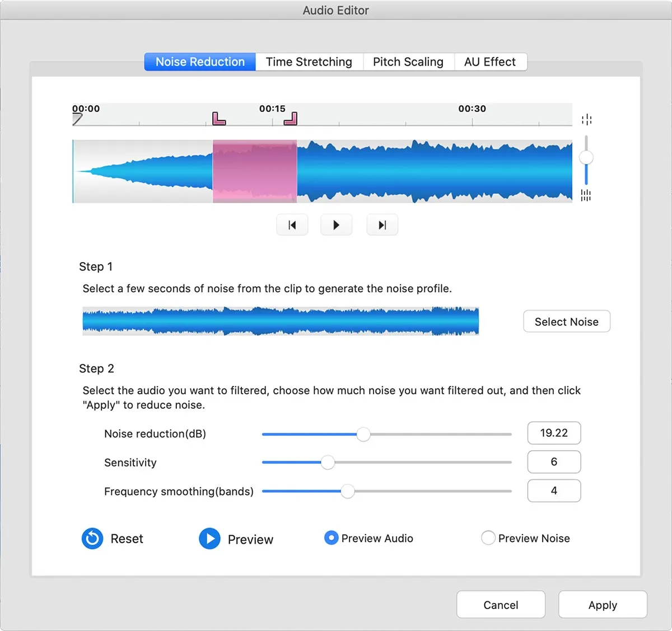The height and width of the screenshot is (631, 672).
Task: Click the Select Noise button
Action: (x=566, y=321)
